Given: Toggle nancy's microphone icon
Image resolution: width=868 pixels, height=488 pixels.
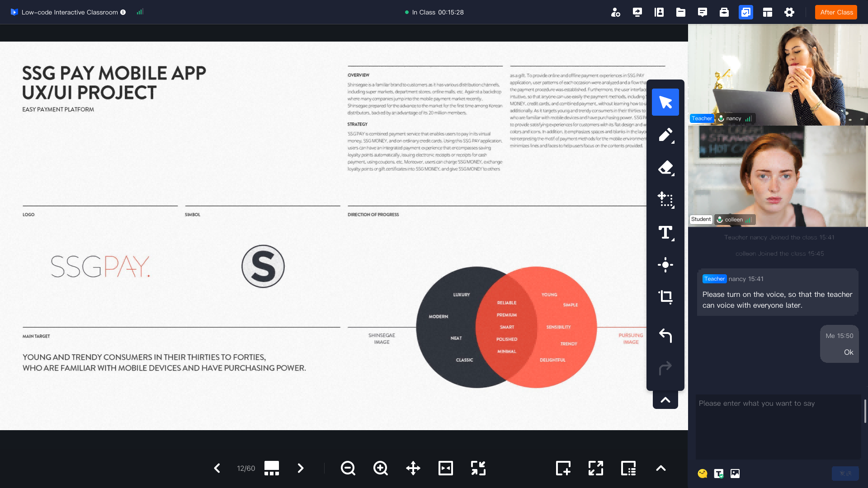Looking at the screenshot, I should (x=721, y=118).
